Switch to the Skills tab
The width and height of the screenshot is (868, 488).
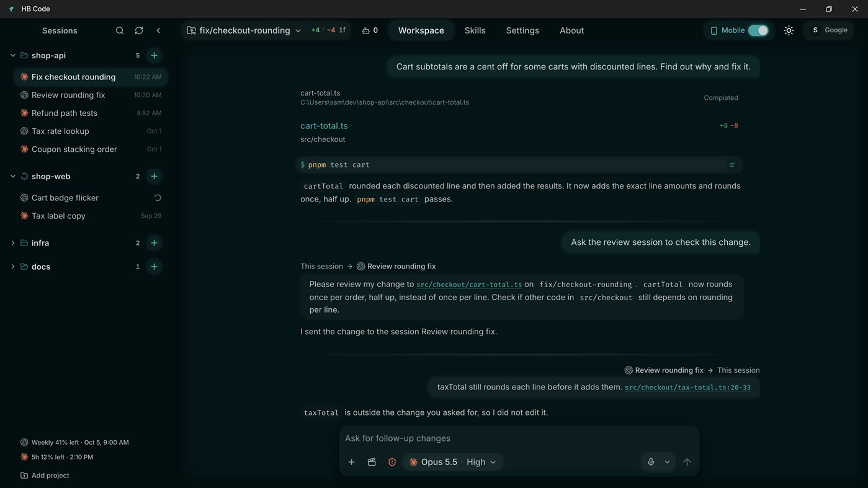click(475, 30)
